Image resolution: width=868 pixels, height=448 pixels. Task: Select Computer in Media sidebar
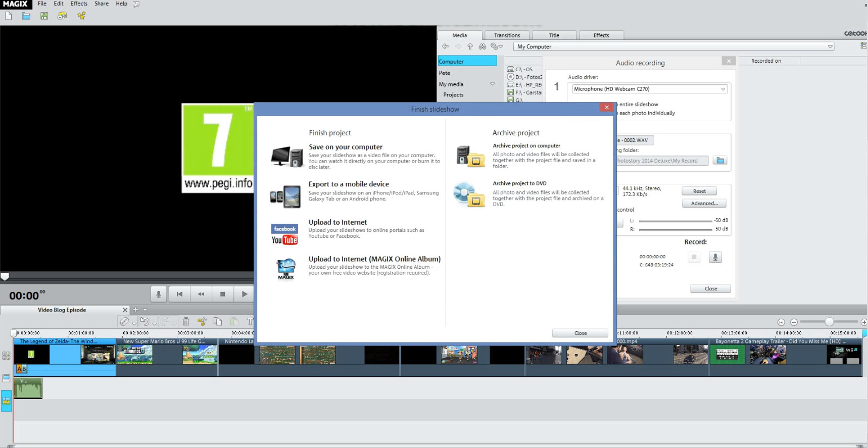coord(467,61)
